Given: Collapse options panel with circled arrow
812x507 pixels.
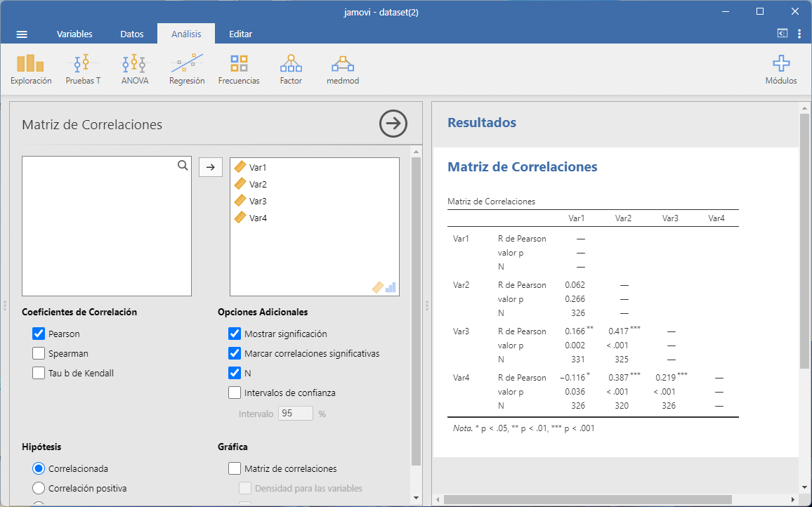Looking at the screenshot, I should click(x=393, y=124).
